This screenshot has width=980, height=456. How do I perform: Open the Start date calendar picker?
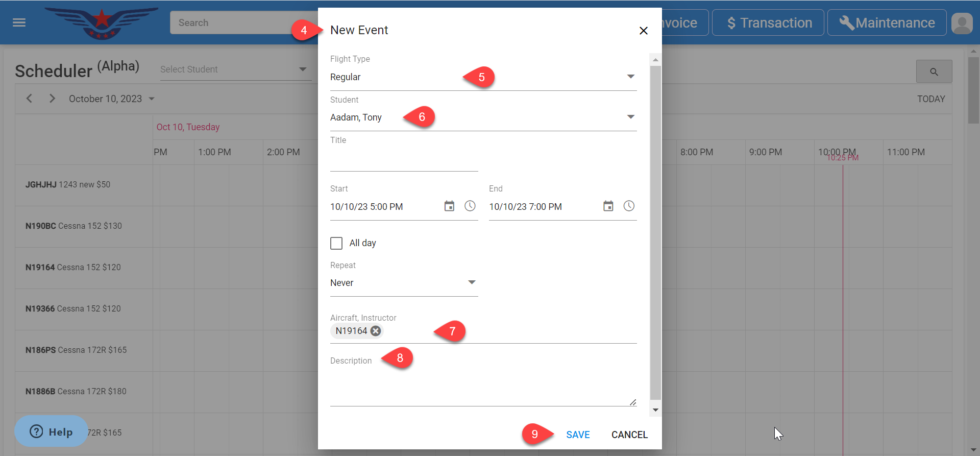(449, 206)
